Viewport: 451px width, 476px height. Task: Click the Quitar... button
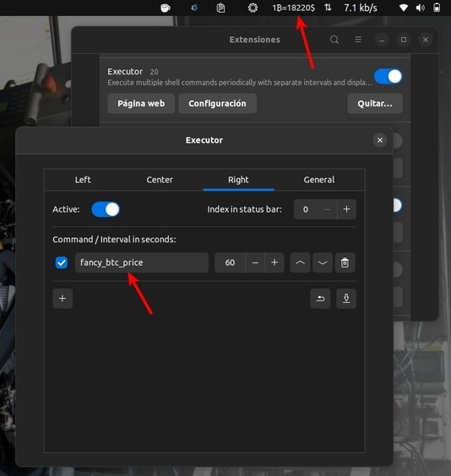(x=375, y=104)
